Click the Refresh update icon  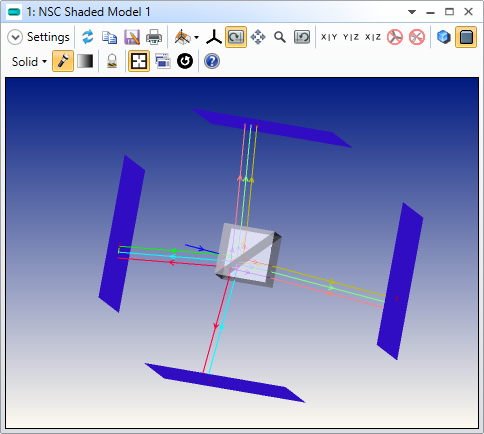(x=88, y=37)
